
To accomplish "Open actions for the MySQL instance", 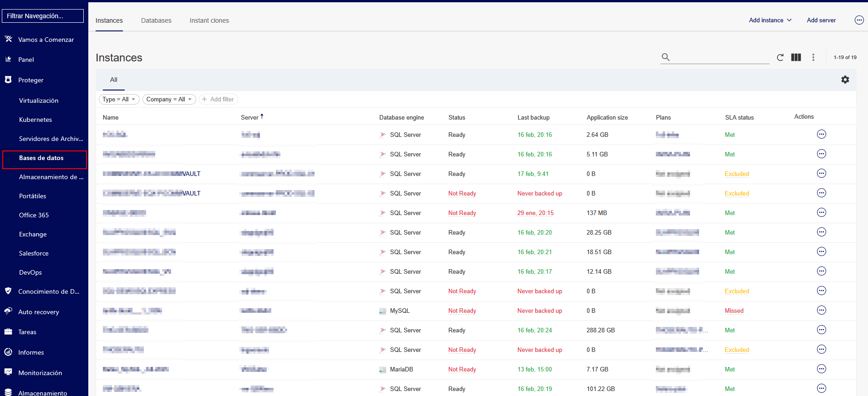I will [x=822, y=310].
